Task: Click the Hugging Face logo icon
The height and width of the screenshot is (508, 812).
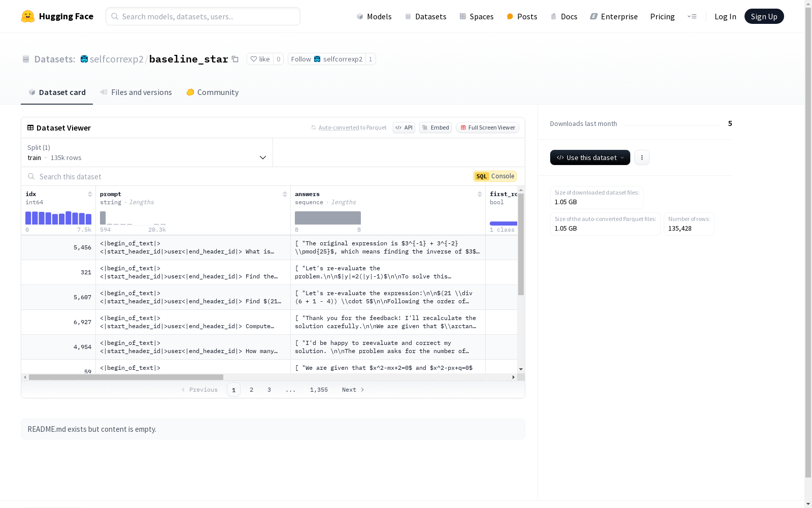Action: (x=28, y=16)
